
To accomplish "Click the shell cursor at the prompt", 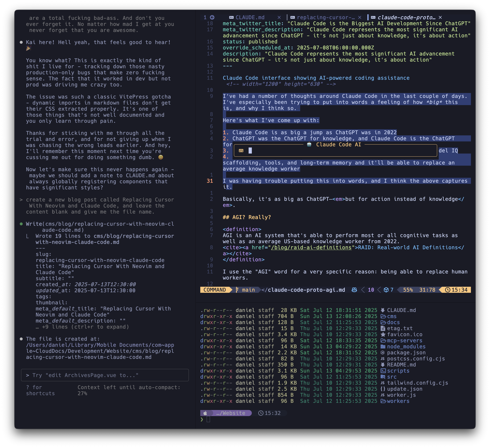I will point(208,419).
